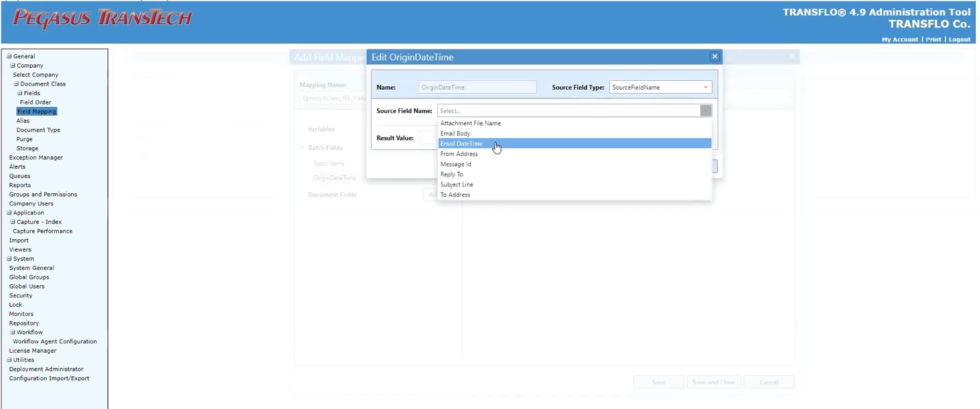
Task: Select Email DateTime from the list
Action: click(461, 144)
